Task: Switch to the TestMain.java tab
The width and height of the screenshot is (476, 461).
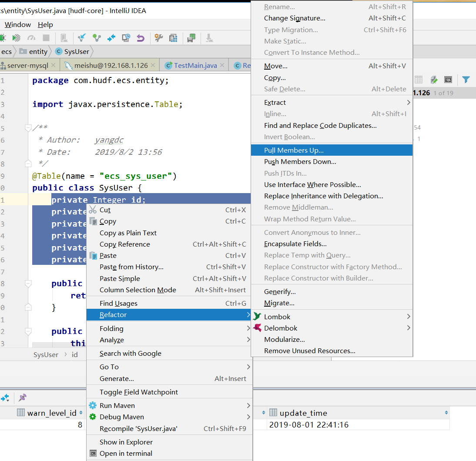Action: point(195,65)
